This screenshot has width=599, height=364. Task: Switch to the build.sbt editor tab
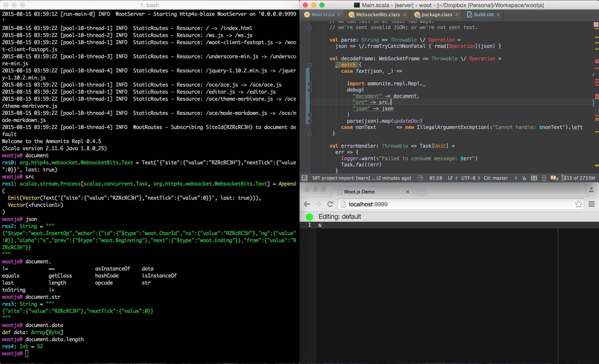pyautogui.click(x=484, y=15)
